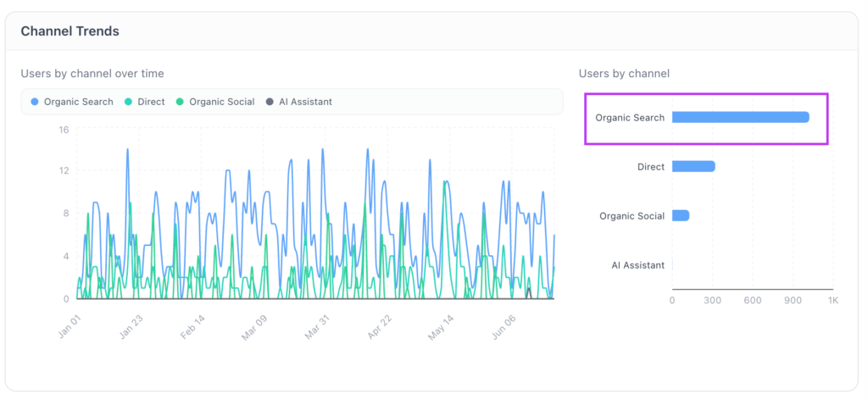Click the Organic Search bar chart row label
The width and height of the screenshot is (868, 400).
click(630, 118)
